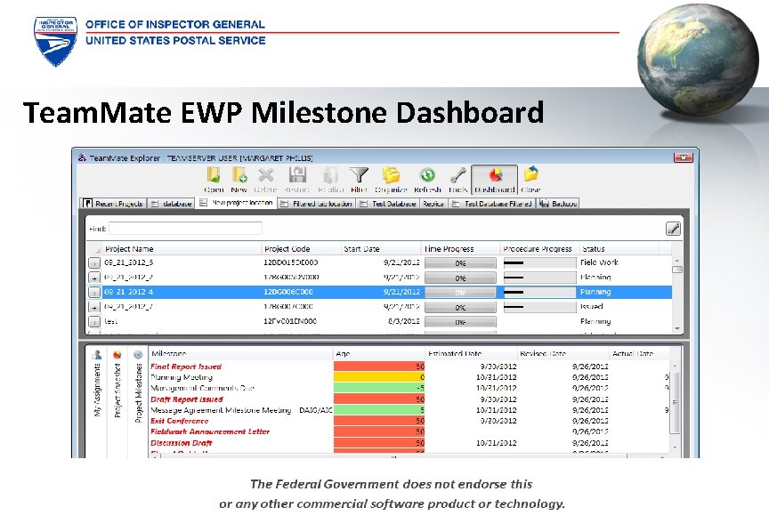The width and height of the screenshot is (769, 532).
Task: Click the Close folder toolbar icon
Action: (x=530, y=180)
